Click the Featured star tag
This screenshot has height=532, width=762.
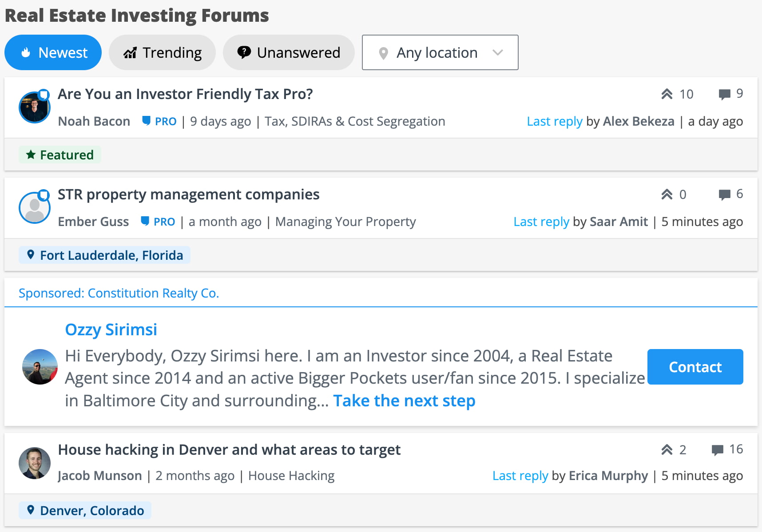(60, 155)
